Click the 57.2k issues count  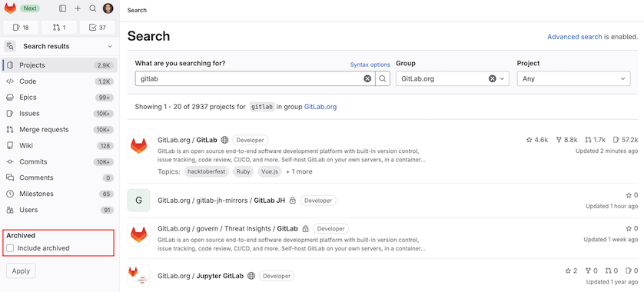625,140
